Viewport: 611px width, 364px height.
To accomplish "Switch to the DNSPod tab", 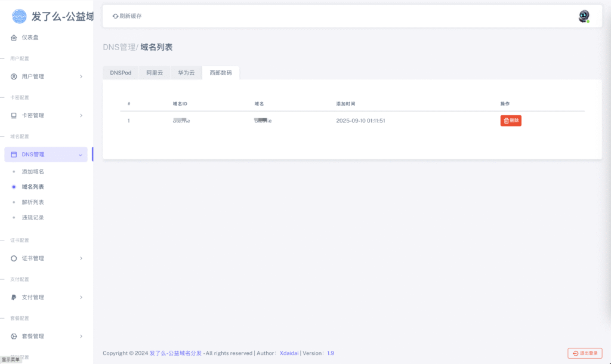I will coord(121,73).
